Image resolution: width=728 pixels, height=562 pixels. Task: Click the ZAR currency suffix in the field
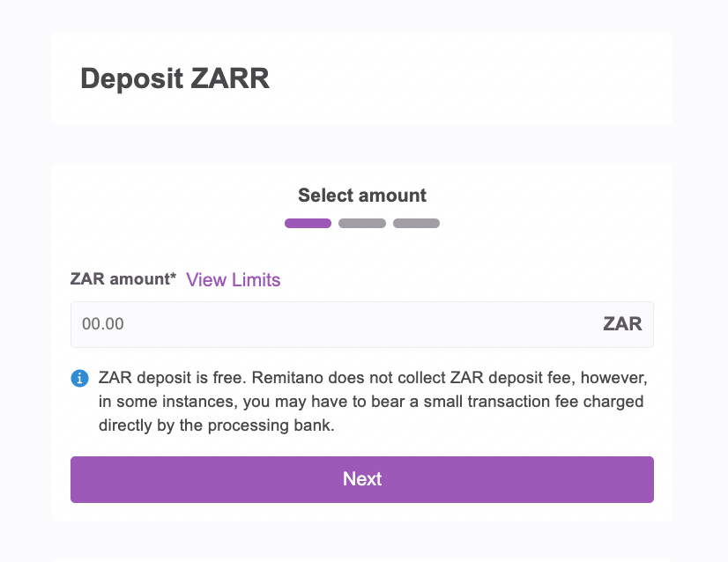point(622,324)
